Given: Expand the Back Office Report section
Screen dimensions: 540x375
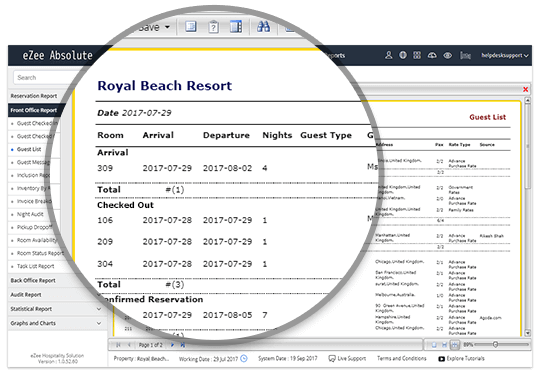Looking at the screenshot, I should (x=33, y=281).
